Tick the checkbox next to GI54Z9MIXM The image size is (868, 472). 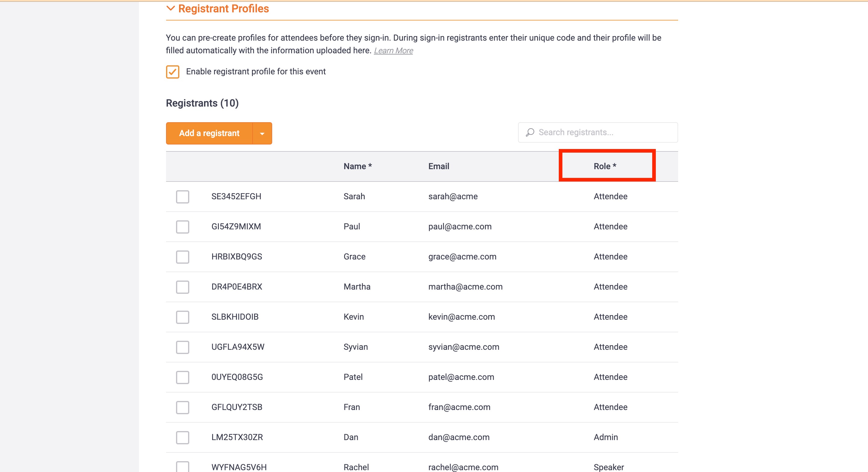click(x=183, y=227)
